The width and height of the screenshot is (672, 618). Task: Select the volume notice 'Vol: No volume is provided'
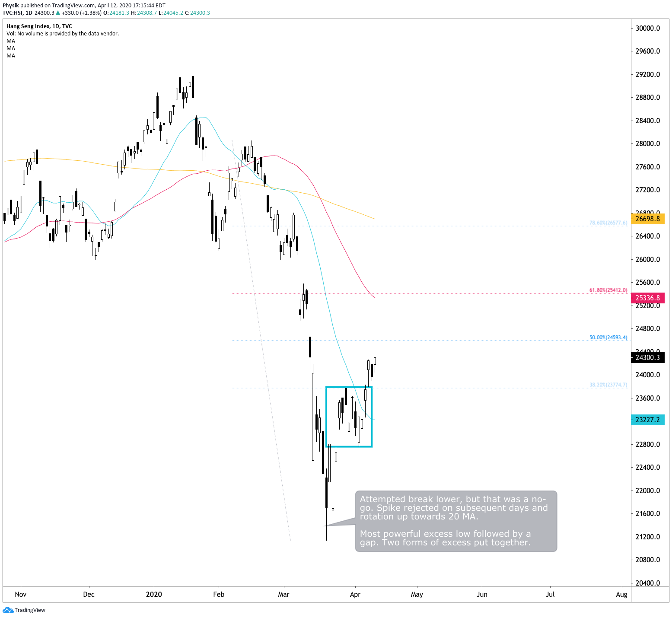63,34
